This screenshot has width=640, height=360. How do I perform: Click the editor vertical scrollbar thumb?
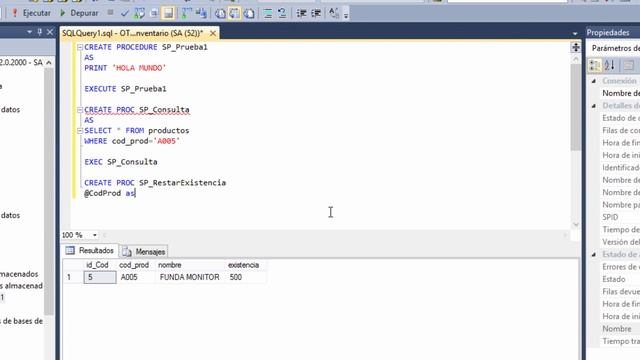[576, 108]
